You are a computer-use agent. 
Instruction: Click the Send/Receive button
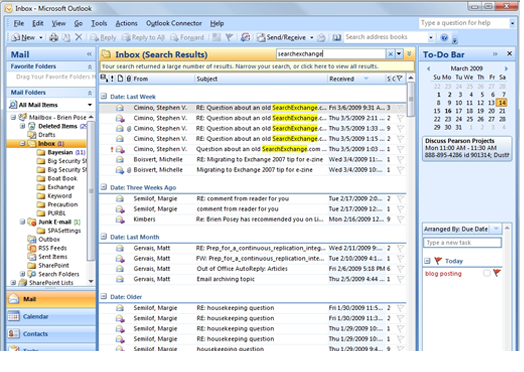(282, 37)
